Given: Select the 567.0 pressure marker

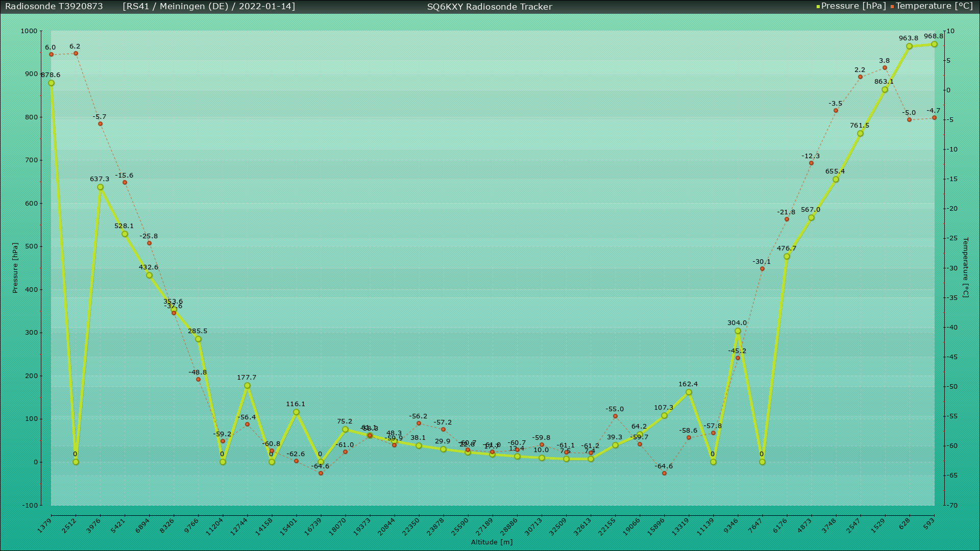Looking at the screenshot, I should point(811,218).
